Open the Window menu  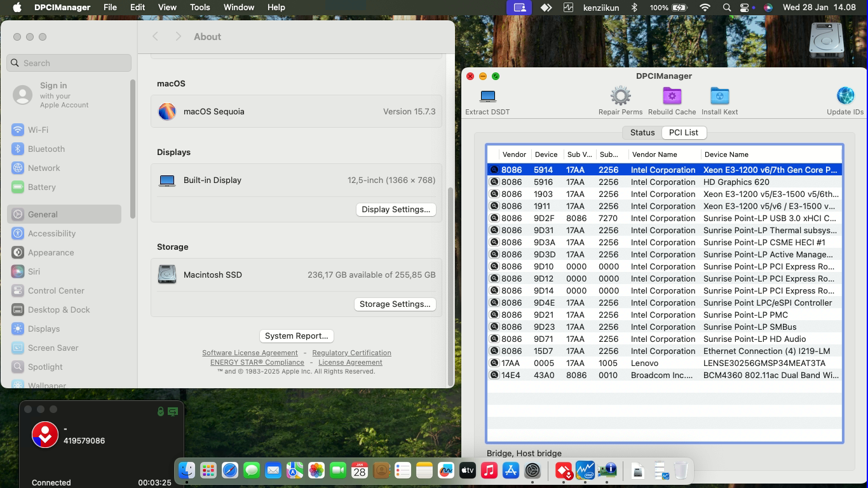click(239, 8)
